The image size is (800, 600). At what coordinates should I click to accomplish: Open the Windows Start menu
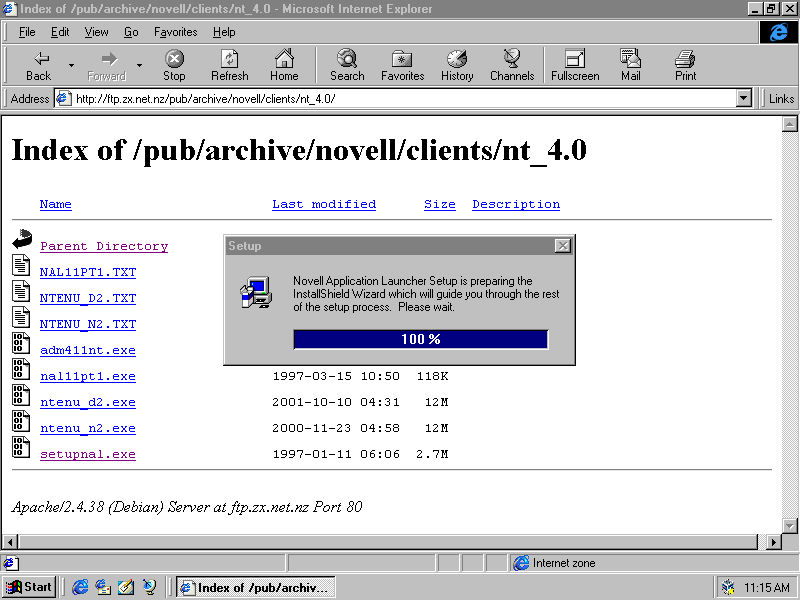30,587
